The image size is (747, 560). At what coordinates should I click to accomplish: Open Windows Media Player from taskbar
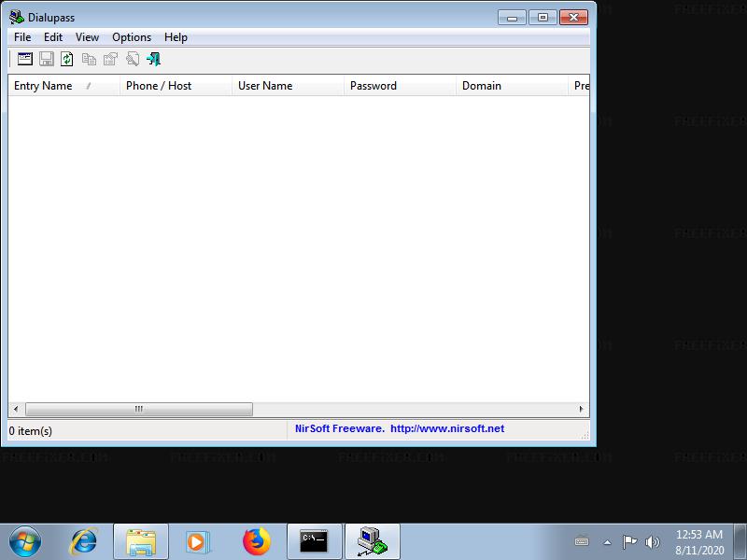coord(197,542)
